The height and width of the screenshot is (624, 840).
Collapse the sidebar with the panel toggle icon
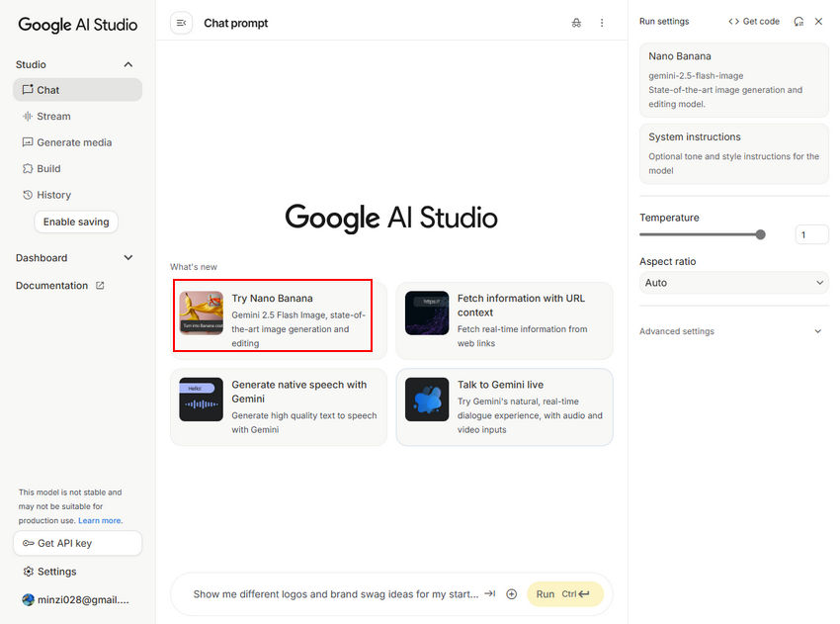coord(181,23)
